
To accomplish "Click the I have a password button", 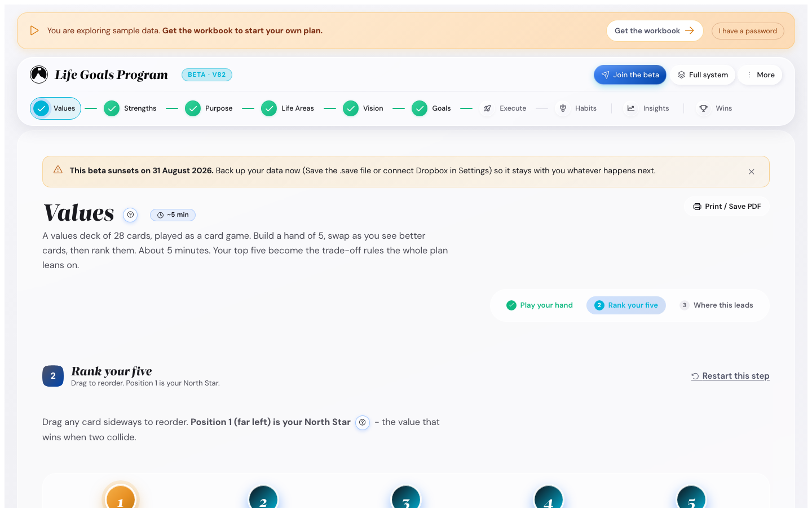I will 748,31.
